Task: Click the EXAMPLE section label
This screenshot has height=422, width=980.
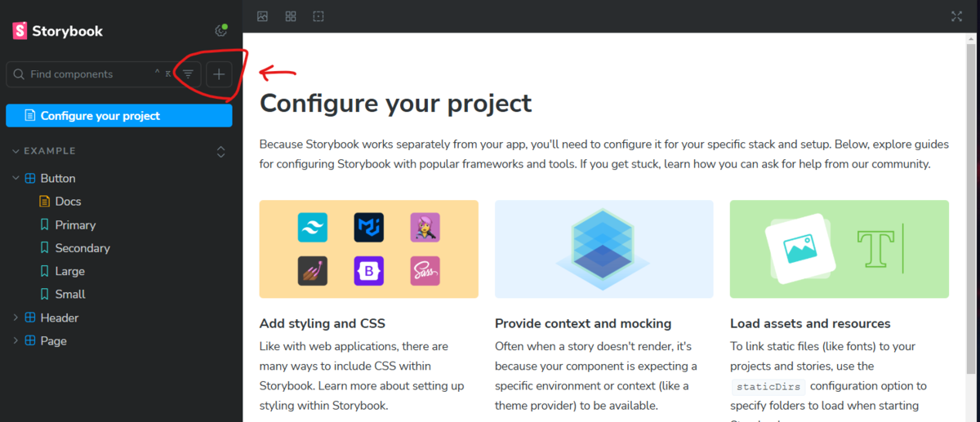Action: click(50, 151)
